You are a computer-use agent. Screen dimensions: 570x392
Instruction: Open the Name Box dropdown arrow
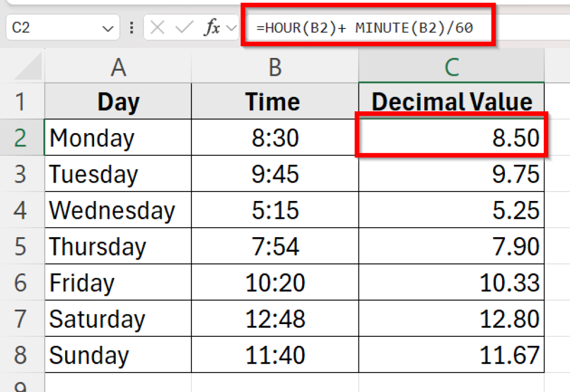[110, 28]
